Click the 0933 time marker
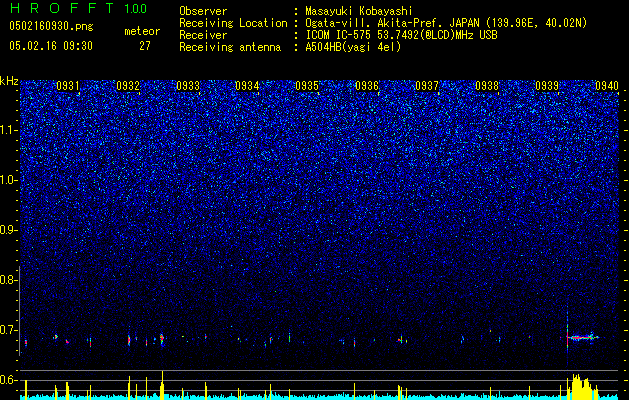The height and width of the screenshot is (400, 629). pyautogui.click(x=188, y=86)
